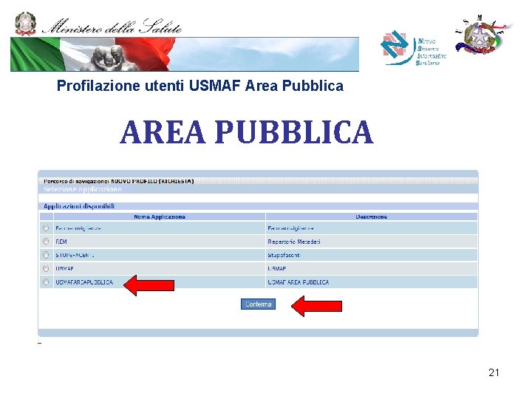Click the Selezione applicazione header
532x399 pixels.
coord(83,189)
